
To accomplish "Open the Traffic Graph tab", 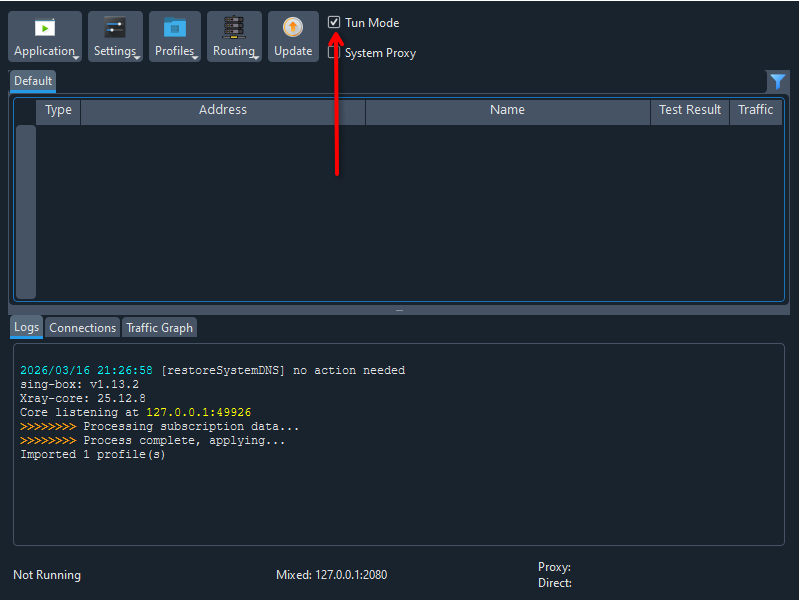I will coord(159,328).
